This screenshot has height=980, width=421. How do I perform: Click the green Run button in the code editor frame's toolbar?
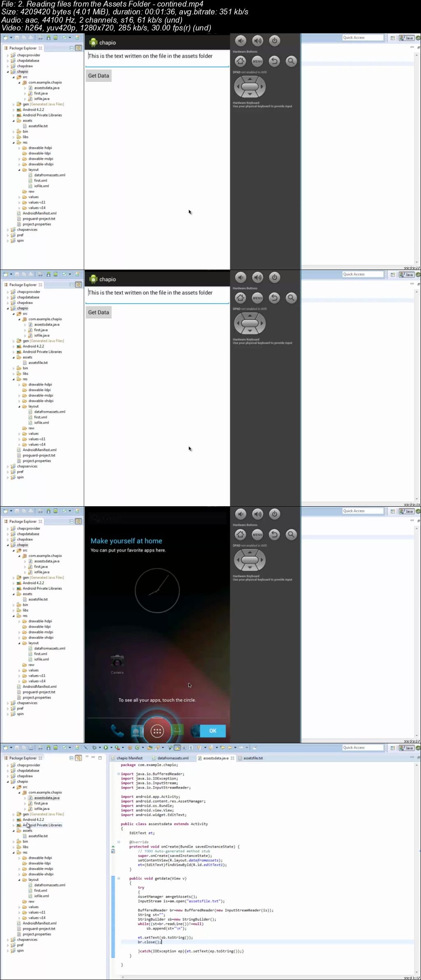click(x=106, y=747)
